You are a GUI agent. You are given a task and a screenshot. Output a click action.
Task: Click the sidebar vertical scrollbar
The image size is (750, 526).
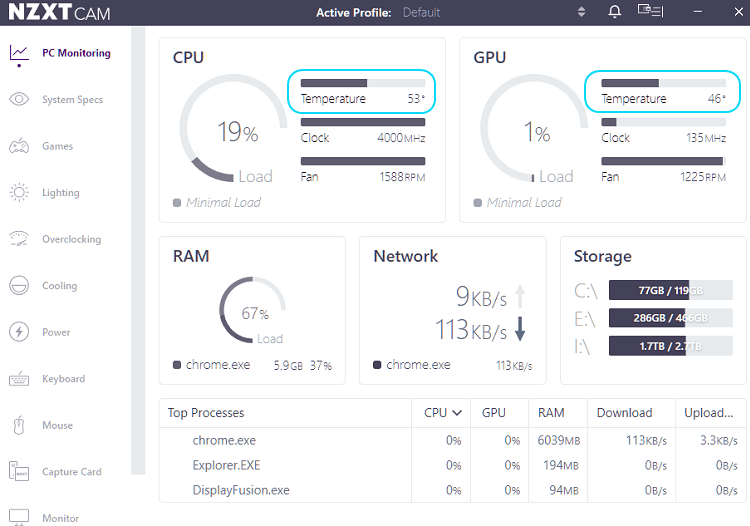coord(138,251)
